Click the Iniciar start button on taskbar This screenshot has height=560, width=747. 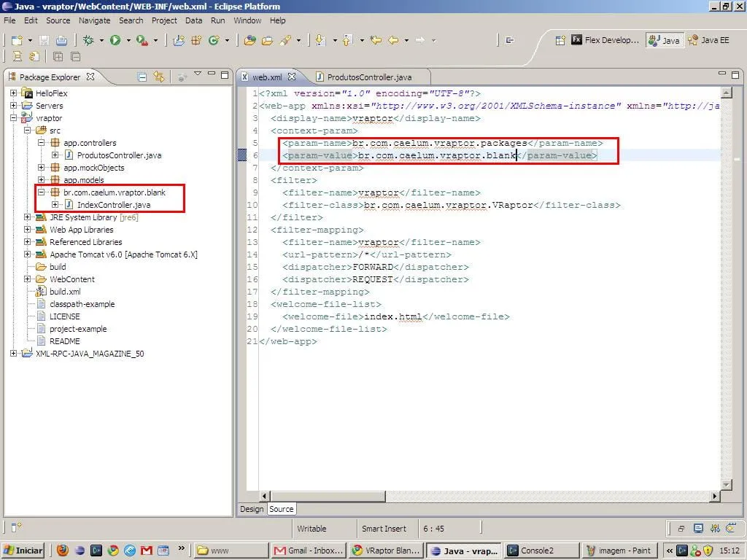click(23, 551)
